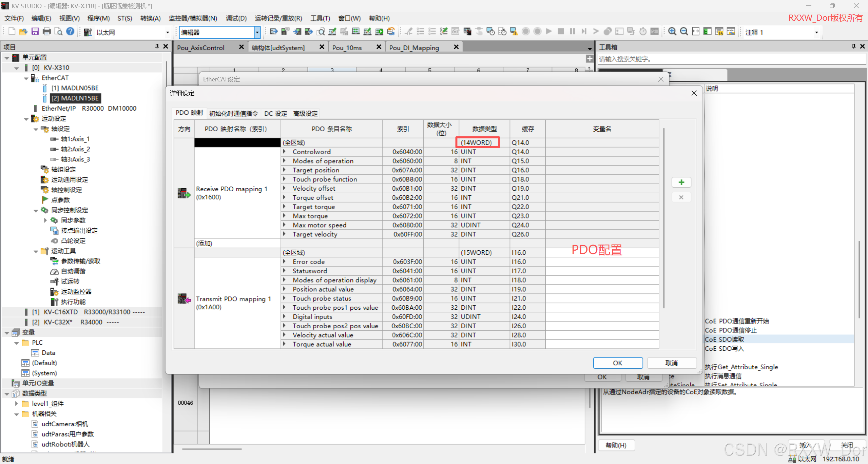Open the 编辑器 mode dropdown
This screenshot has height=464, width=868.
257,32
